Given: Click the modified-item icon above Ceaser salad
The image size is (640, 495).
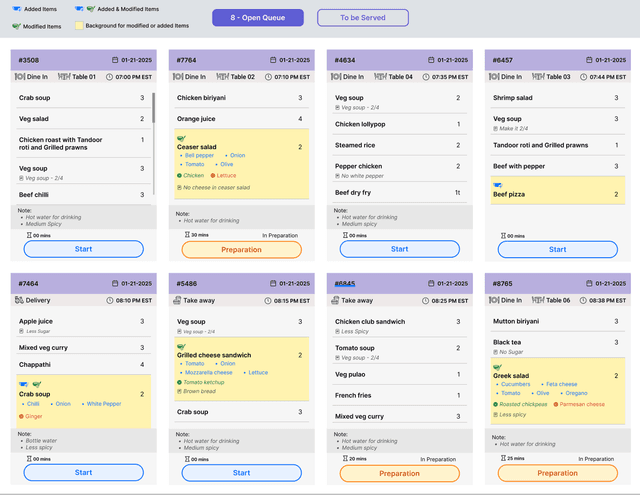Looking at the screenshot, I should pos(181,137).
